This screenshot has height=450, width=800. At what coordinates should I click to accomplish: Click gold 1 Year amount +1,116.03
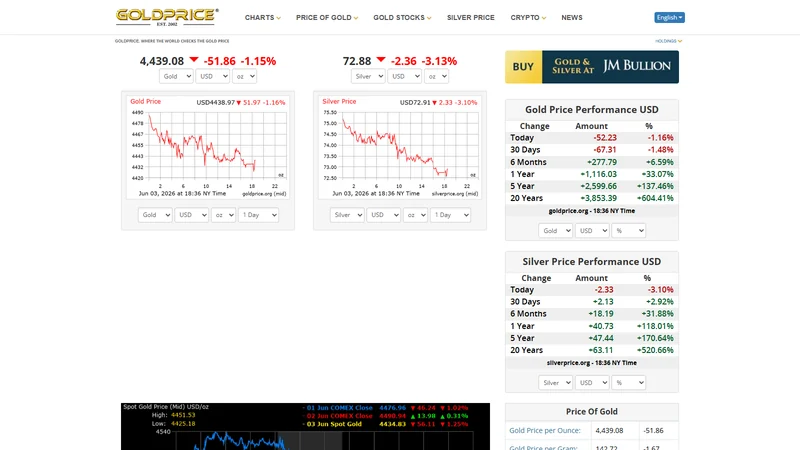click(598, 174)
